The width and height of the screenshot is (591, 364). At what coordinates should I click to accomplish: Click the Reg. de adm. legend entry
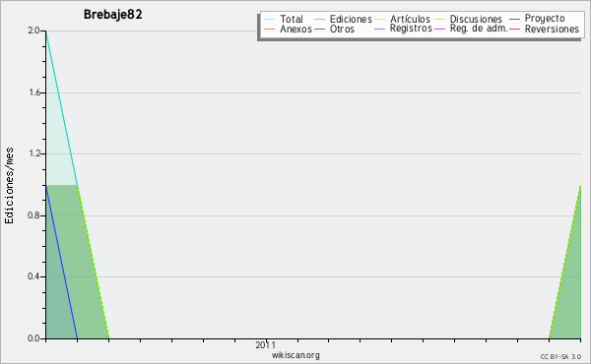tap(471, 29)
